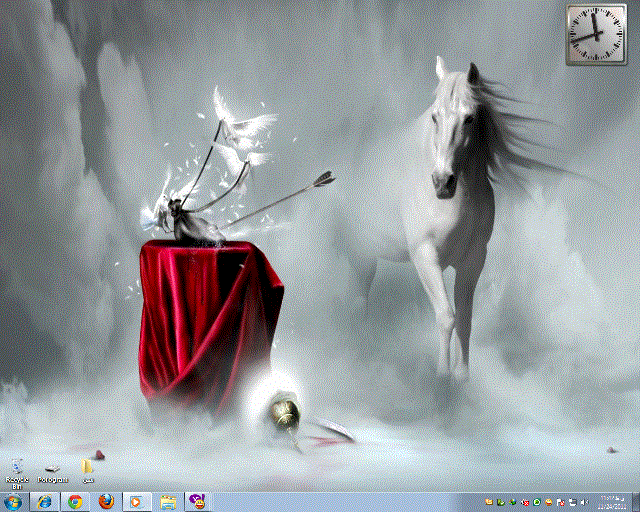Screen dimensions: 641x514
Task: Select the Porograsi desktop shortcut
Action: [52, 470]
